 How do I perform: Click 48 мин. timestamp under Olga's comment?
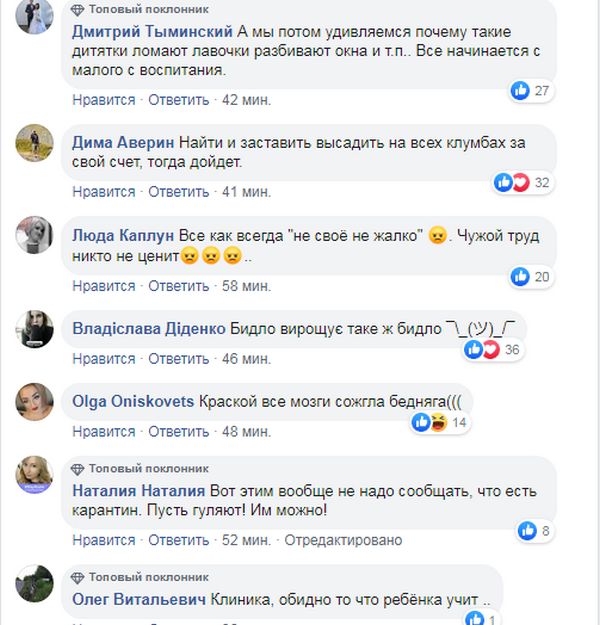coord(244,432)
